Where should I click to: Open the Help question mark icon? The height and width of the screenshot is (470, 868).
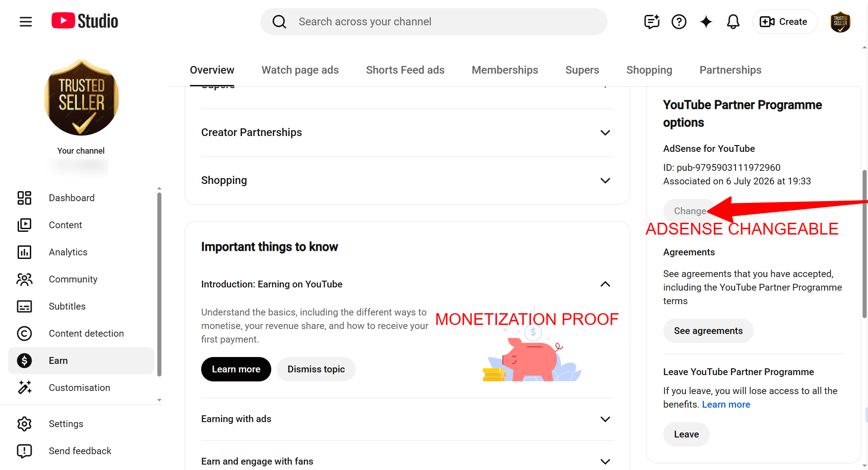679,22
